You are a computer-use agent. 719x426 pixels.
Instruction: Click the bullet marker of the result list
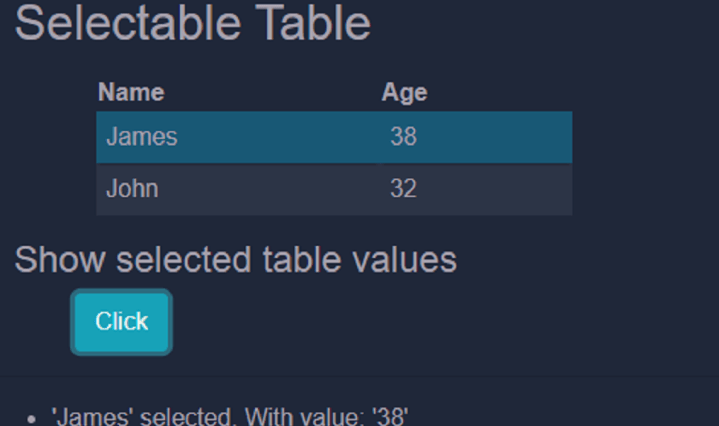34,418
